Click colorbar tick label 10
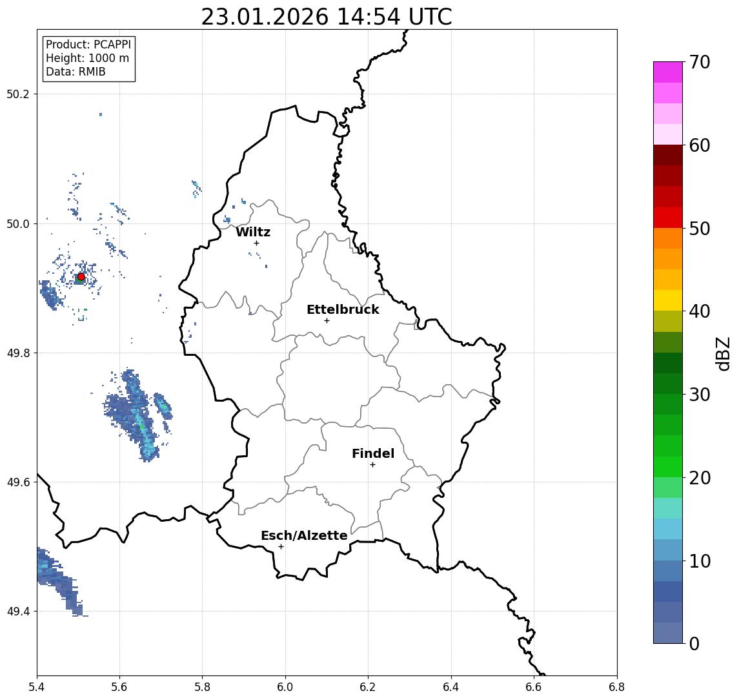The height and width of the screenshot is (700, 739). [700, 561]
